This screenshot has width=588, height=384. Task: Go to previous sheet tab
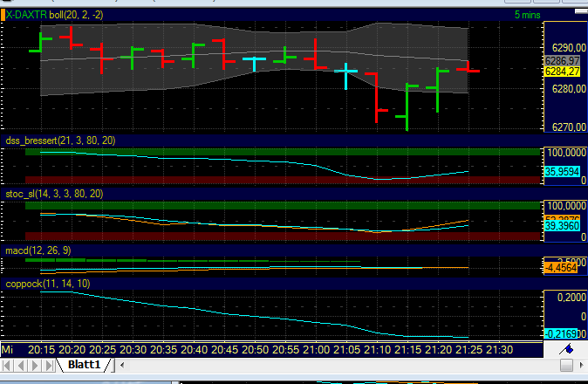coord(21,365)
